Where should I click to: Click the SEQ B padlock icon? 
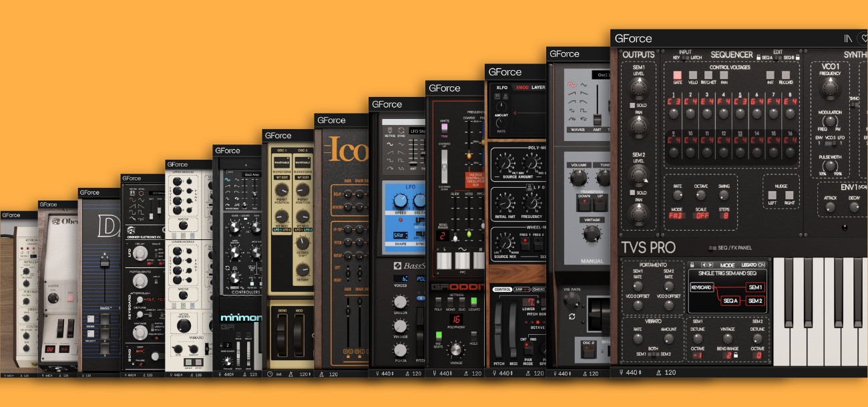click(797, 57)
